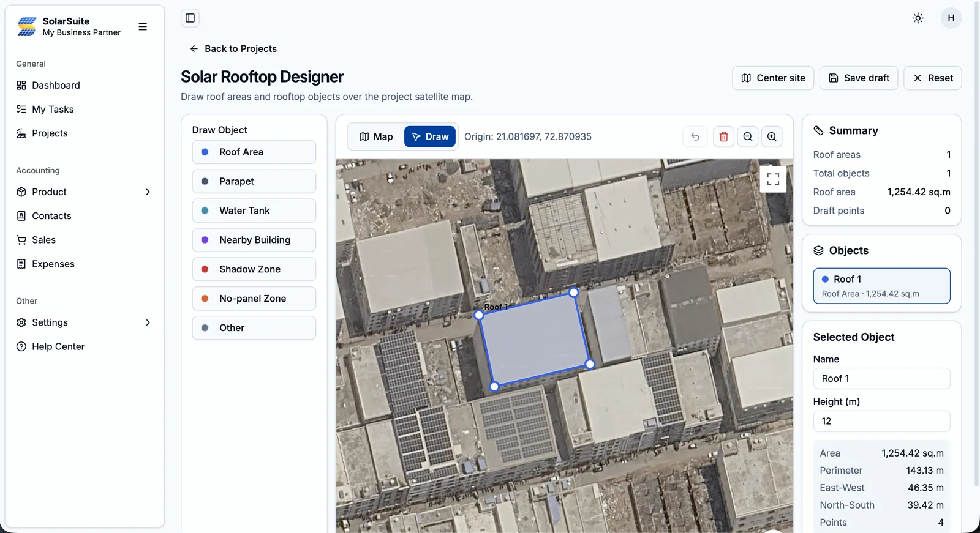Viewport: 980px width, 533px height.
Task: Open Projects in sidebar
Action: tap(85, 133)
